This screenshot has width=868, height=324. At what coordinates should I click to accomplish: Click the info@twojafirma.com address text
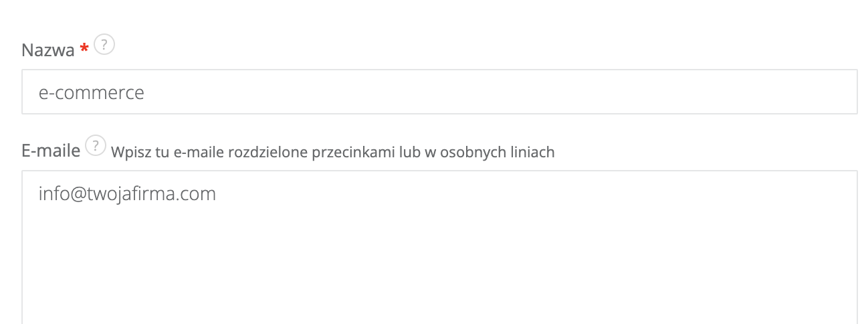click(x=127, y=194)
